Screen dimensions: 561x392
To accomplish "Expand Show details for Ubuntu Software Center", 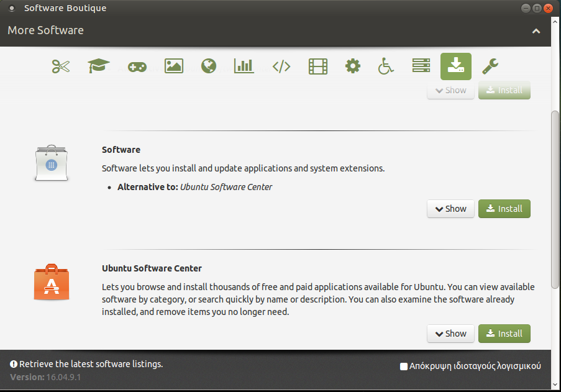I will [450, 334].
